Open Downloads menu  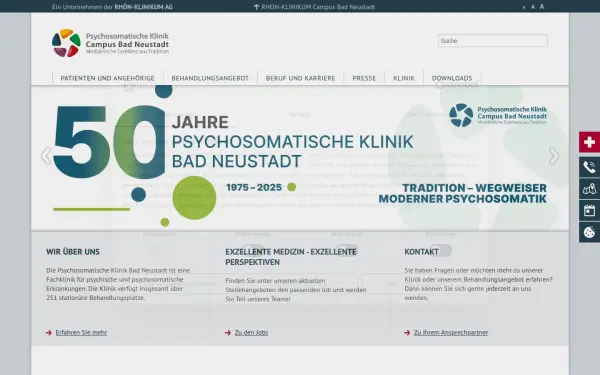point(452,78)
